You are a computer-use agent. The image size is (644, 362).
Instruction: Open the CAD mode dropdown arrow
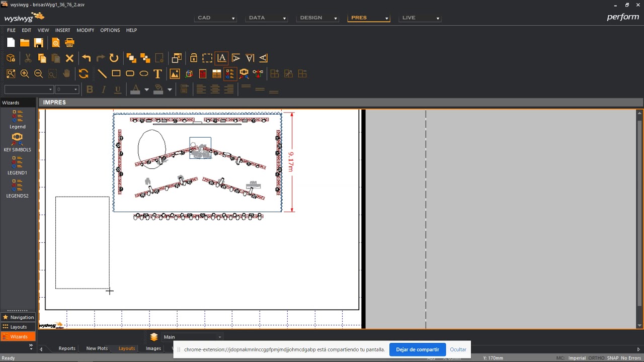[233, 18]
